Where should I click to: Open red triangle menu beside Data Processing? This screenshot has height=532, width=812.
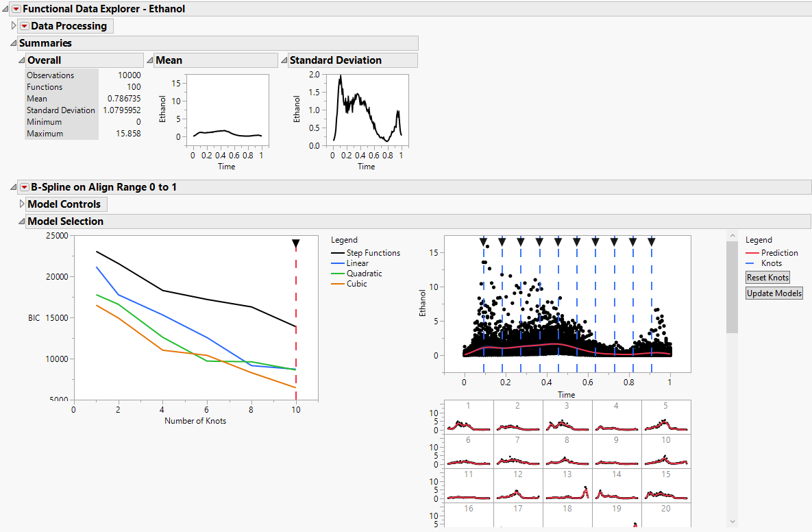coord(25,26)
